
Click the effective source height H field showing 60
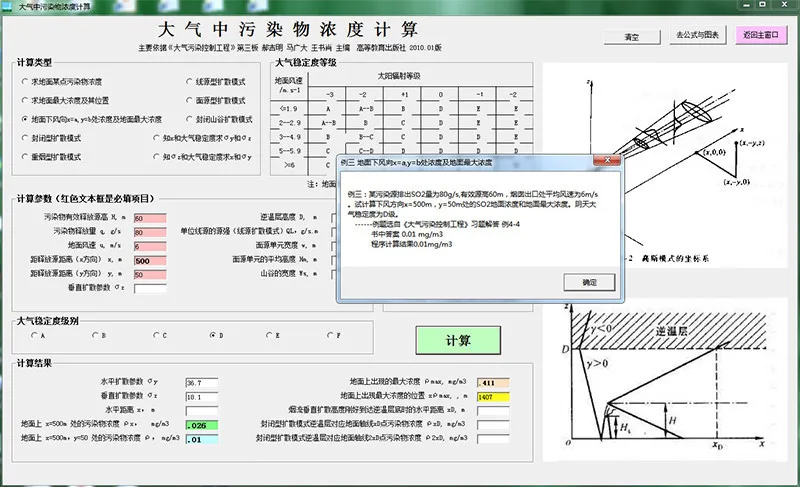pos(150,218)
